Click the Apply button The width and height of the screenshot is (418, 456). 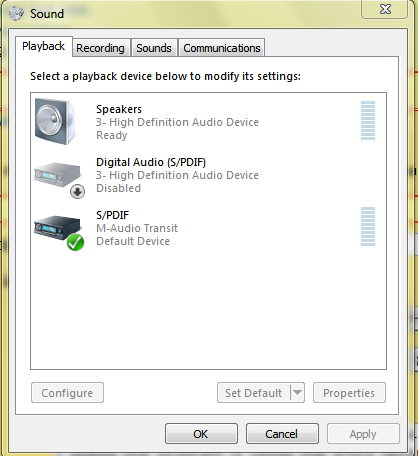[363, 434]
